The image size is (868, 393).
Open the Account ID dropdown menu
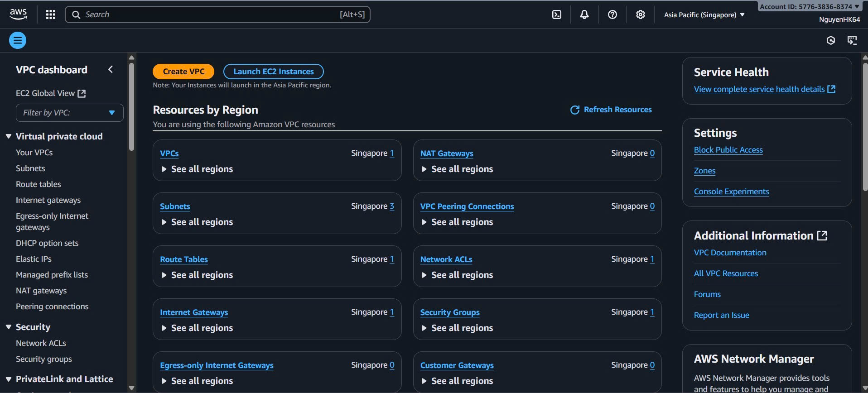tap(810, 6)
